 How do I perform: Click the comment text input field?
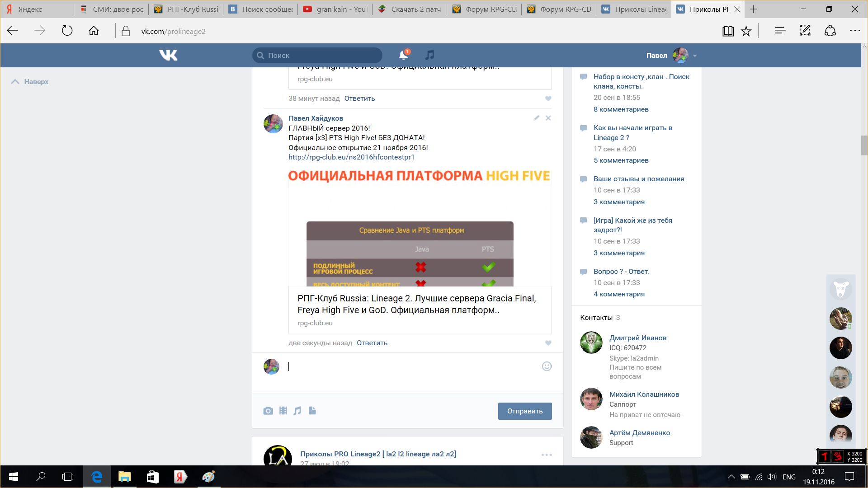(x=407, y=366)
